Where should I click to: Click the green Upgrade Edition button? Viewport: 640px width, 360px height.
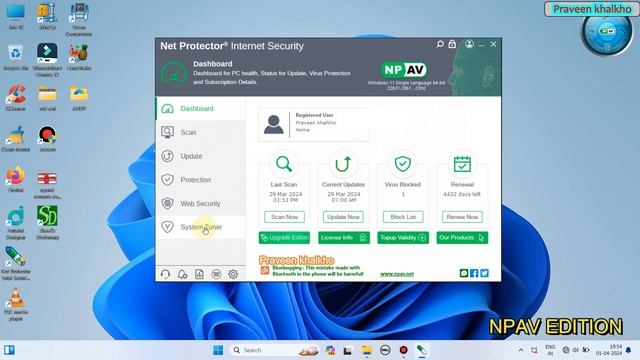[x=284, y=238]
